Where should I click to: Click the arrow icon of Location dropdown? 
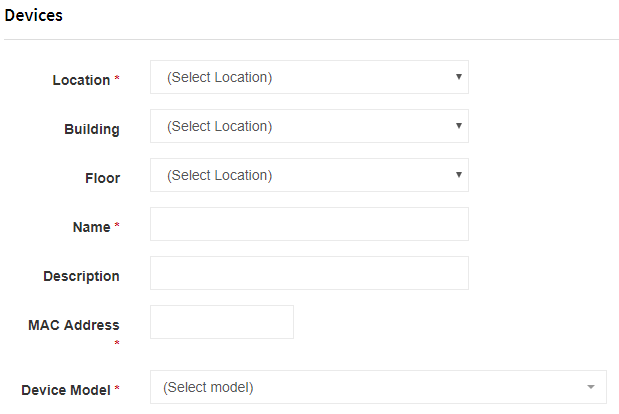pos(458,77)
